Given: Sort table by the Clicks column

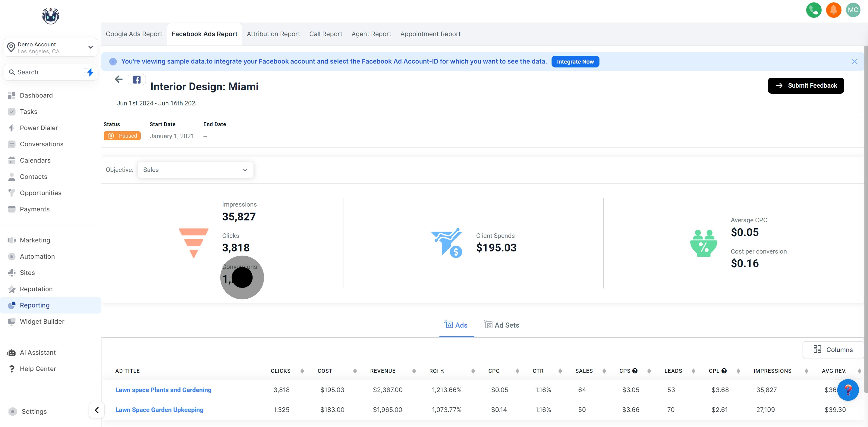Looking at the screenshot, I should [x=302, y=371].
